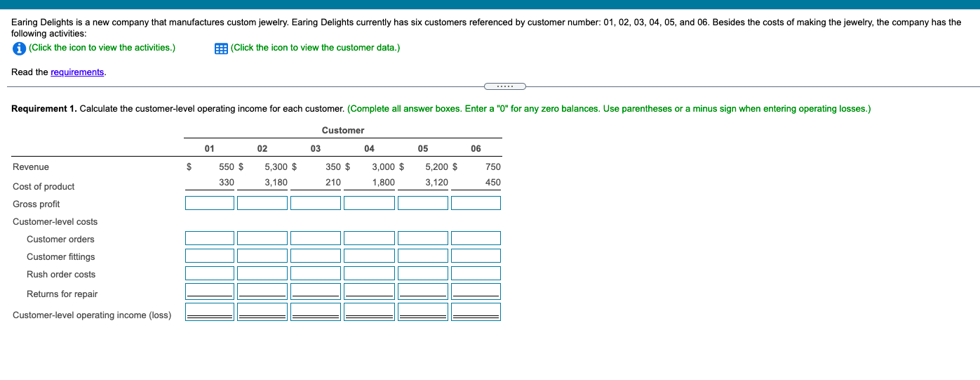Open the customer data table icon
The width and height of the screenshot is (980, 380).
[221, 48]
